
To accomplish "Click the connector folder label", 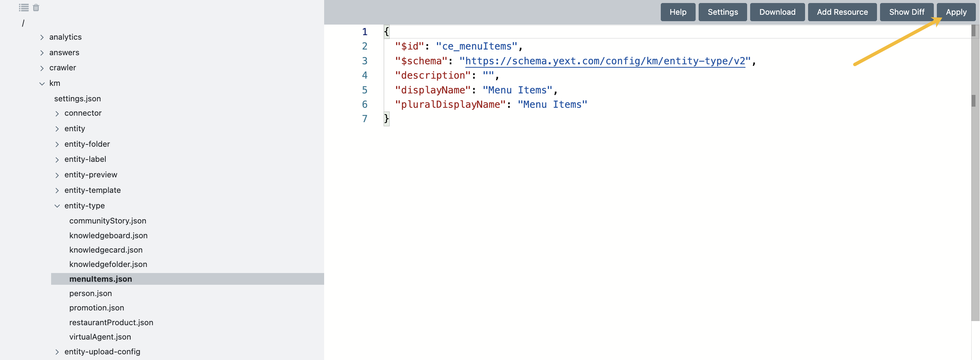I will pyautogui.click(x=83, y=113).
